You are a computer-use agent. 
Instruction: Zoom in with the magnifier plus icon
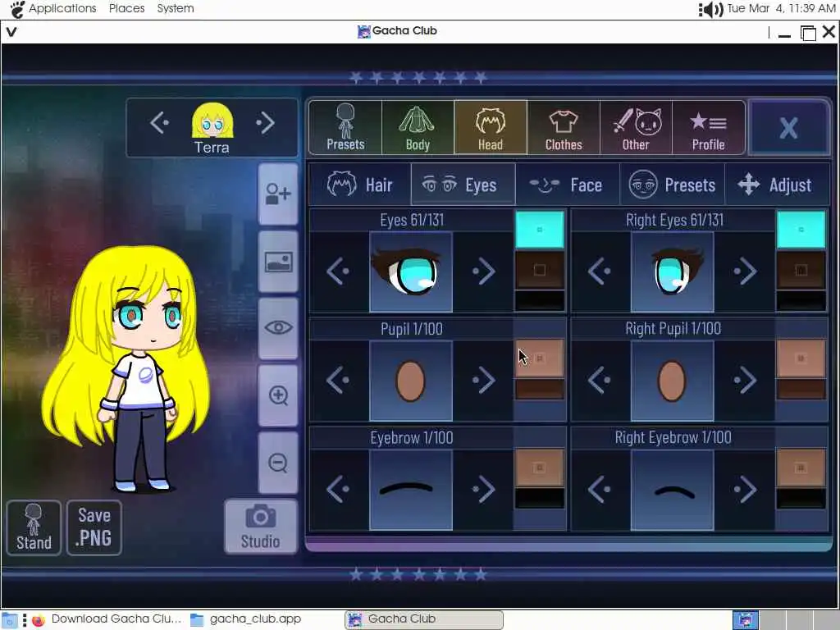coord(278,395)
